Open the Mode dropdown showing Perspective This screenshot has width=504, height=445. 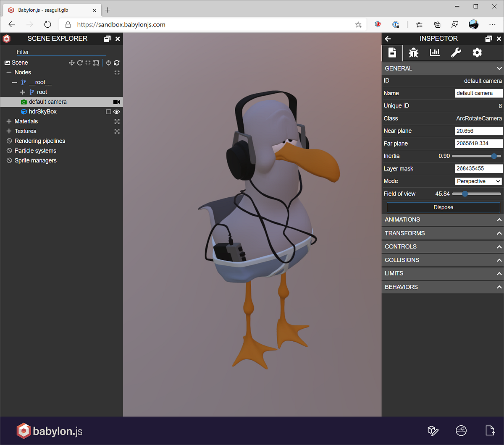click(478, 181)
